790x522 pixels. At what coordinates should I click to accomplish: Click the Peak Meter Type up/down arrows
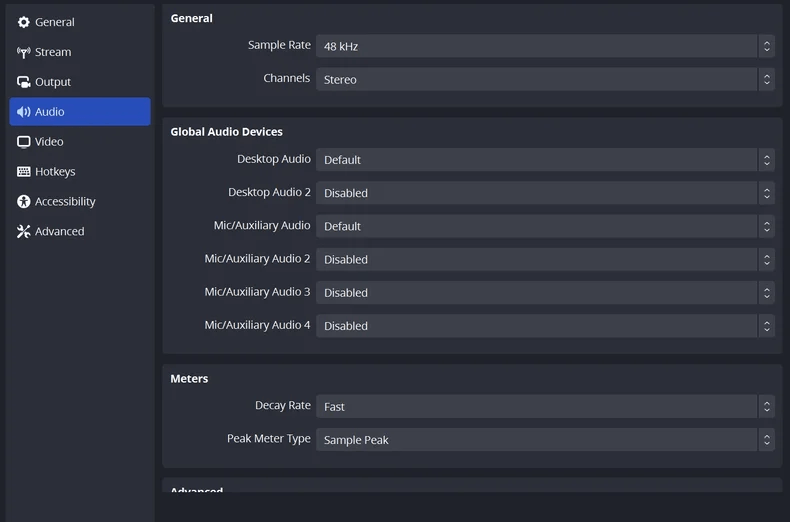click(766, 440)
